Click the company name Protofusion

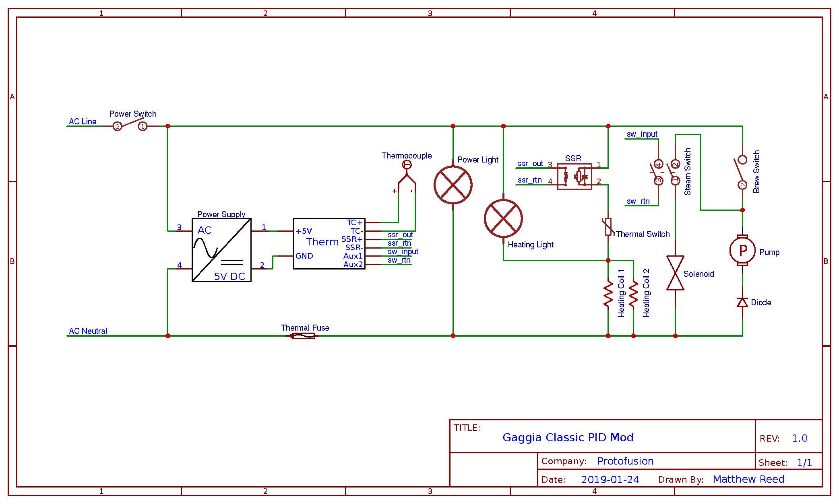click(x=625, y=461)
